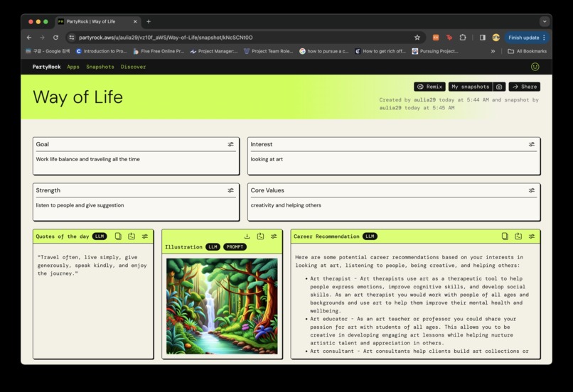The height and width of the screenshot is (392, 573).
Task: Show more bookmarks via double chevron
Action: pos(493,51)
